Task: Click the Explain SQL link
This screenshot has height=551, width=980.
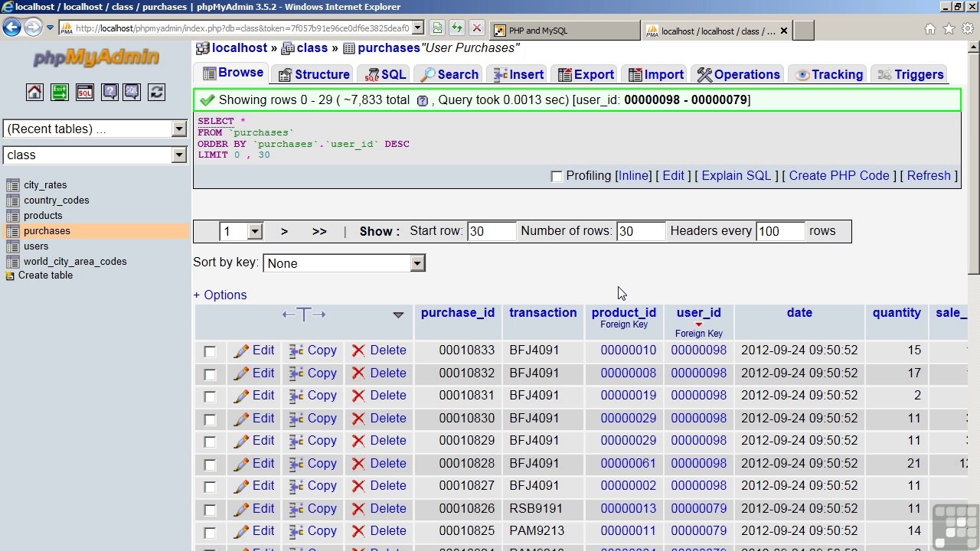Action: pyautogui.click(x=737, y=175)
